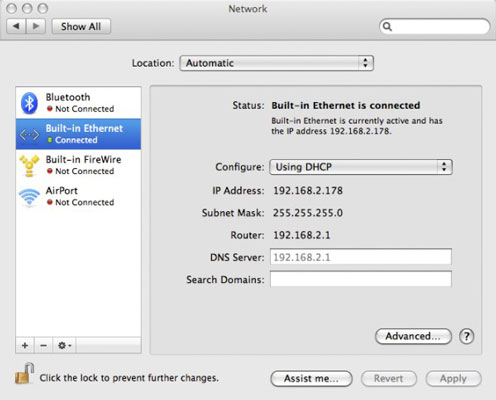Add a new network service with plus button
496x400 pixels.
click(x=25, y=345)
